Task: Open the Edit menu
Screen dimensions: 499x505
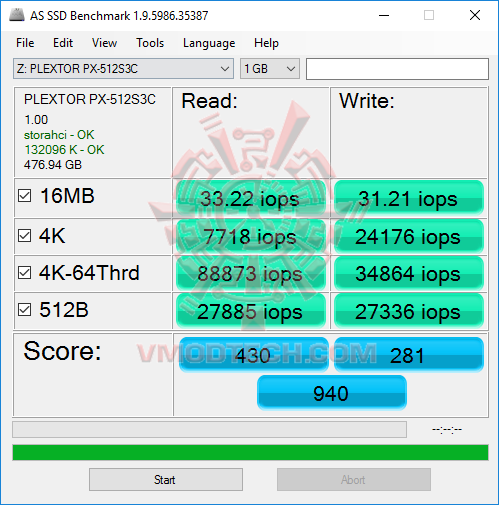Action: [63, 43]
